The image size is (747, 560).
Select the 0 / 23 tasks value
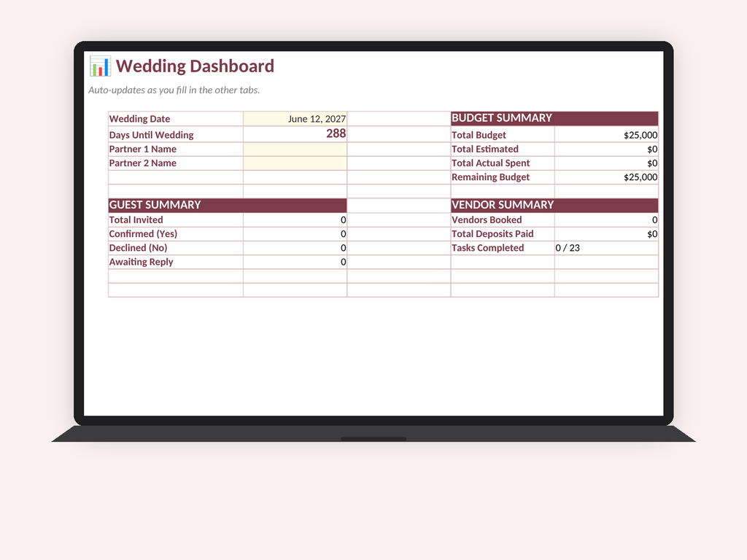[606, 248]
